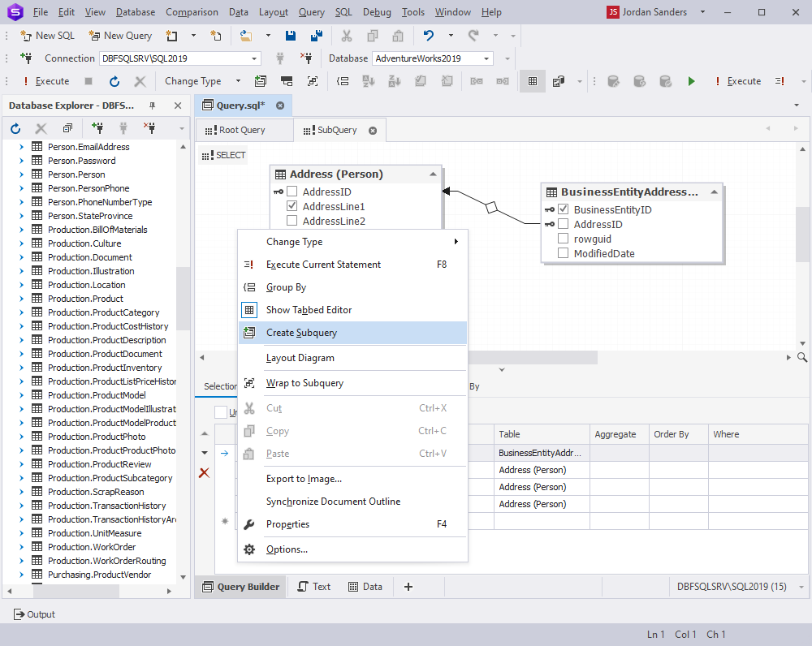This screenshot has height=646, width=812.
Task: Click the magnifier zoom icon near the diagram
Action: 801,357
